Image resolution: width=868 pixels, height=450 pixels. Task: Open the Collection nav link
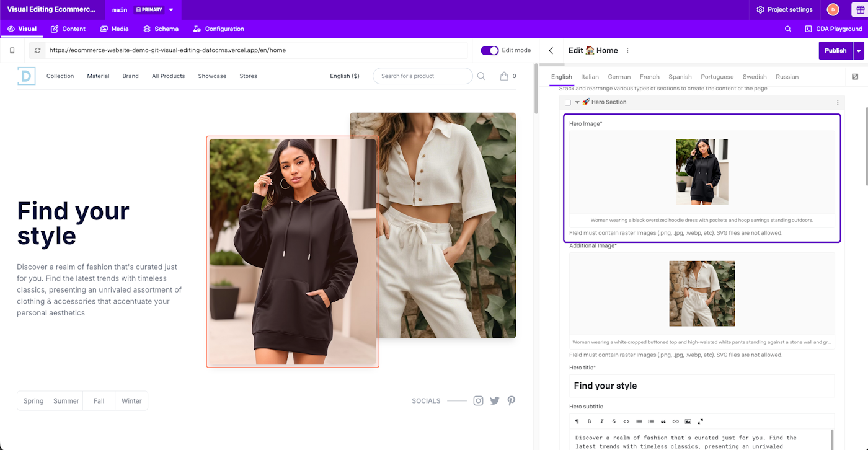(x=60, y=76)
